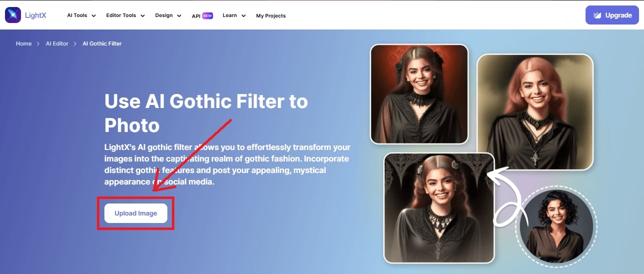Viewport: 644px width, 274px height.
Task: Select the AI Gothic Filter breadcrumb
Action: coord(102,43)
